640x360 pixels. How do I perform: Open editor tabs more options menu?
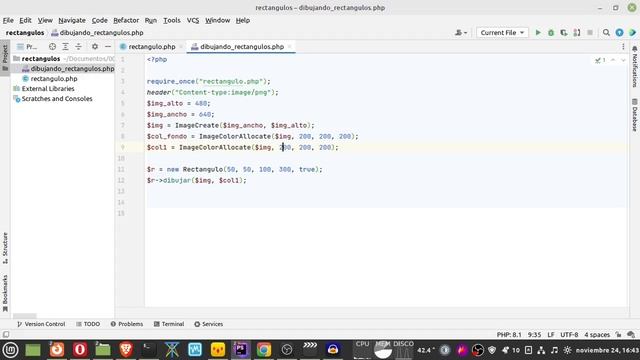pyautogui.click(x=623, y=47)
